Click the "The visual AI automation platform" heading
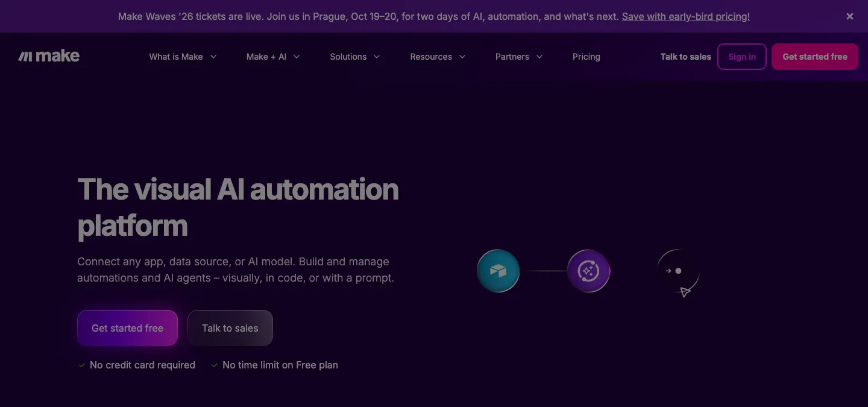The width and height of the screenshot is (868, 407). click(238, 207)
